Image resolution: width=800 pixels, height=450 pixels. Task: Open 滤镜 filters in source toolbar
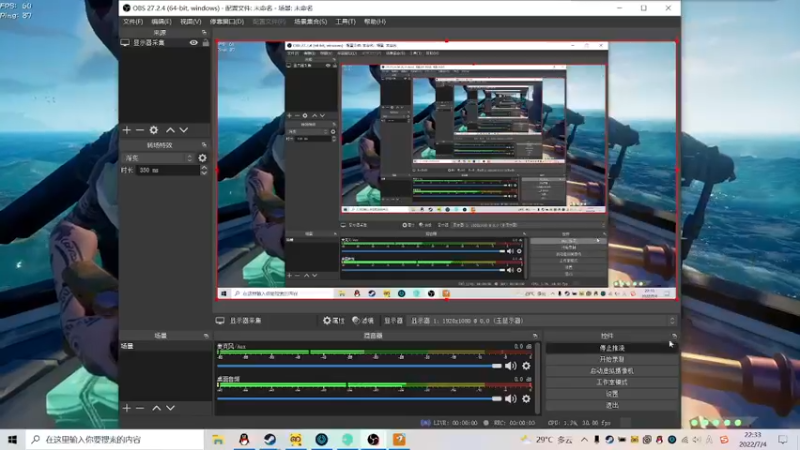pyautogui.click(x=363, y=321)
